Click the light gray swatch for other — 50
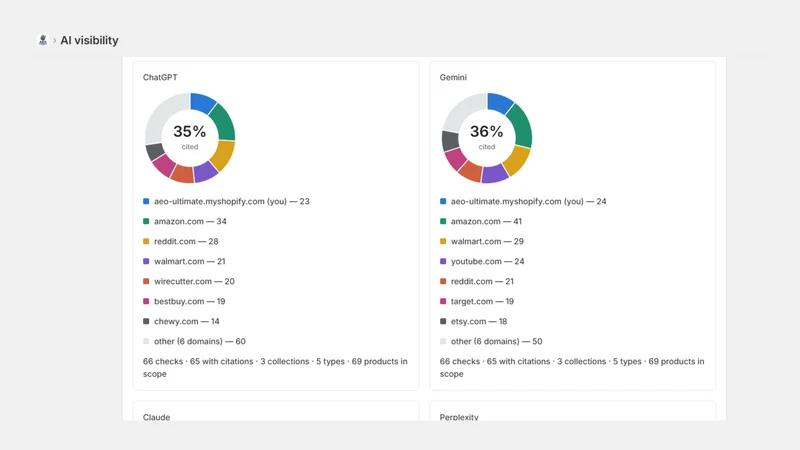 pyautogui.click(x=443, y=341)
